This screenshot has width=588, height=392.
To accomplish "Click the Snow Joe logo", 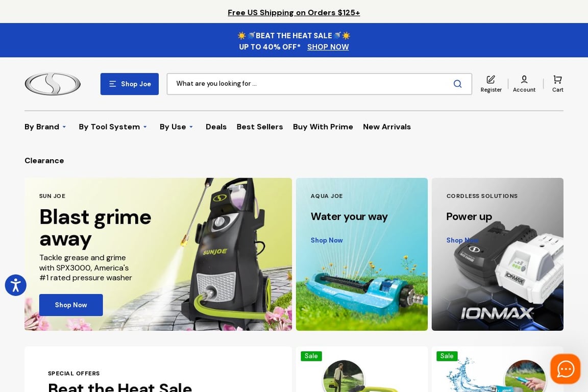I will [53, 84].
